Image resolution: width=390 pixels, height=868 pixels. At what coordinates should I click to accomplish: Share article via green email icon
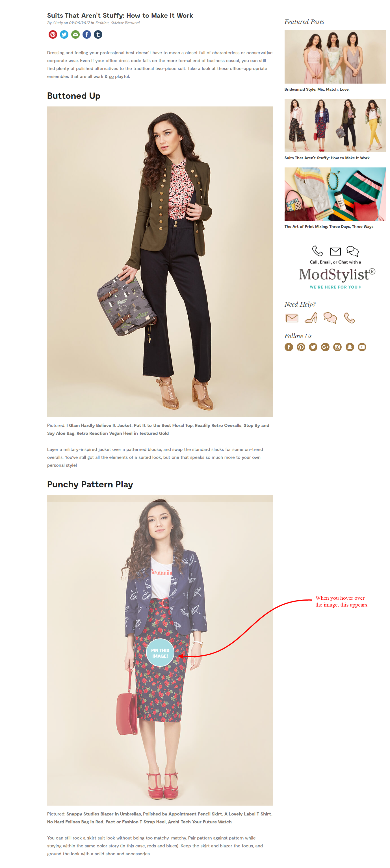pyautogui.click(x=75, y=34)
